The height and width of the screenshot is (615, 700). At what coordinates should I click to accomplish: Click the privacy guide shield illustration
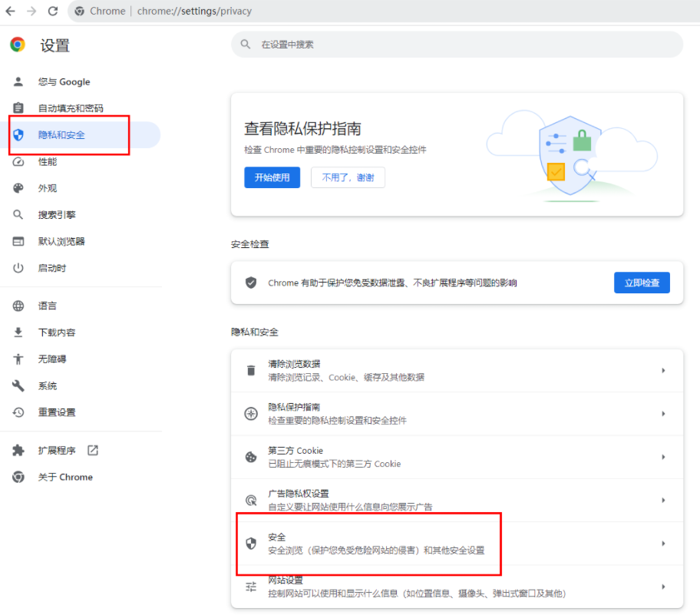[571, 154]
